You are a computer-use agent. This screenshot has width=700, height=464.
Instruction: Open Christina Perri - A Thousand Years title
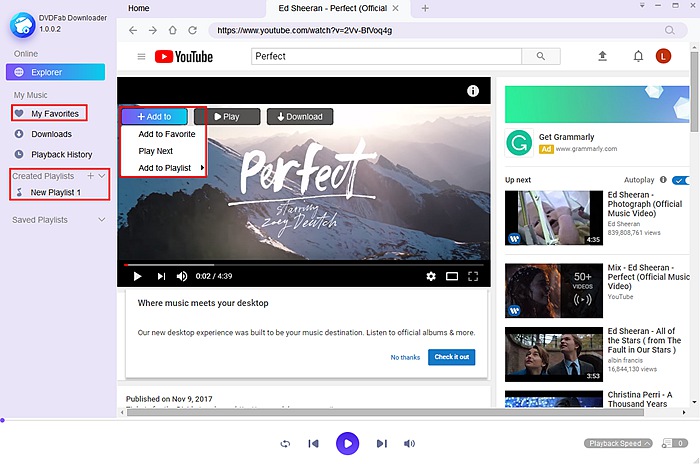click(x=640, y=399)
